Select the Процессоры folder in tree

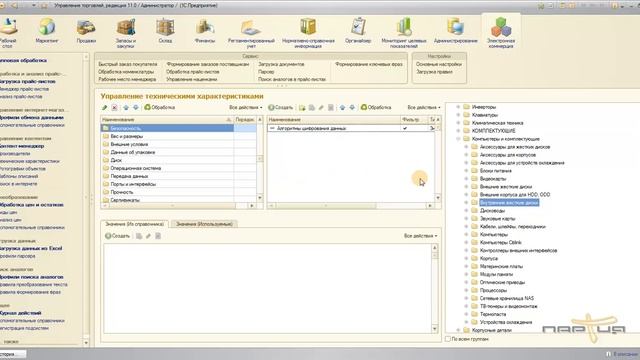coord(493,290)
